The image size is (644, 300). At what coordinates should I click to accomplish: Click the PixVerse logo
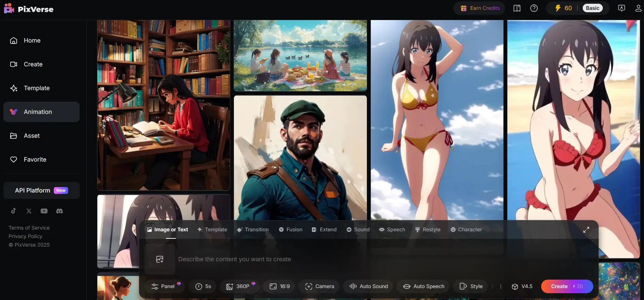pos(29,9)
